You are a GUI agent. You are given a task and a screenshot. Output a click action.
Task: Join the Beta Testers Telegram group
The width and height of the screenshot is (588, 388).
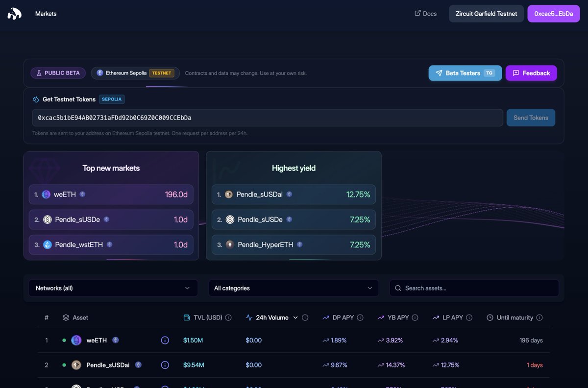[x=465, y=73]
